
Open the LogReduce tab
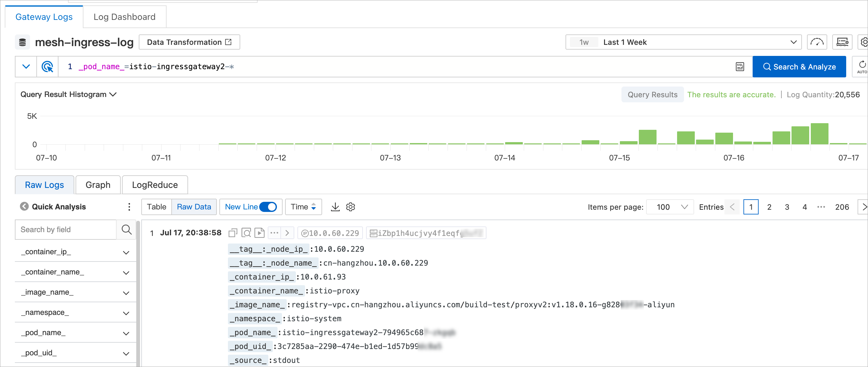coord(155,185)
